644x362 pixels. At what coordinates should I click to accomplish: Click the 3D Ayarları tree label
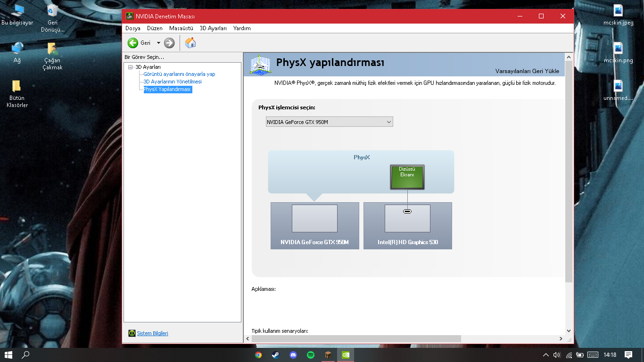[148, 67]
